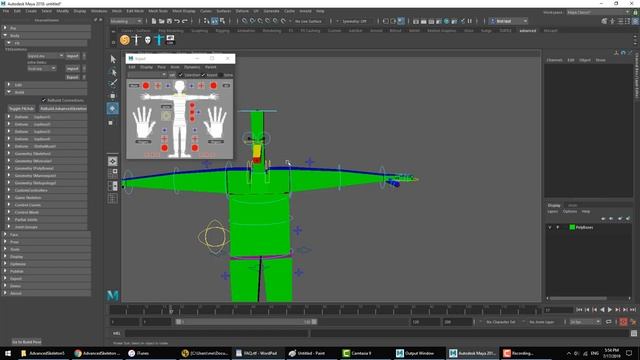Expand the Pre section
The width and height of the screenshot is (640, 360).
coord(5,28)
